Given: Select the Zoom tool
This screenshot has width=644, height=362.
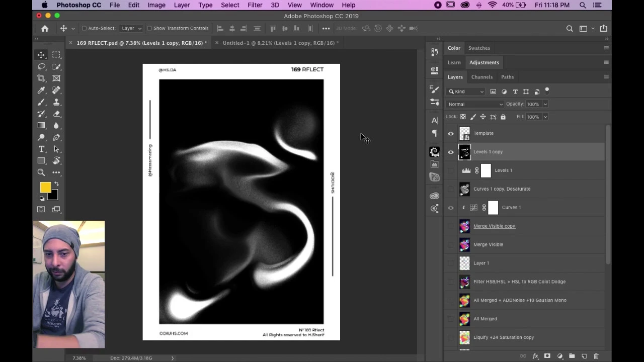Looking at the screenshot, I should pyautogui.click(x=41, y=172).
